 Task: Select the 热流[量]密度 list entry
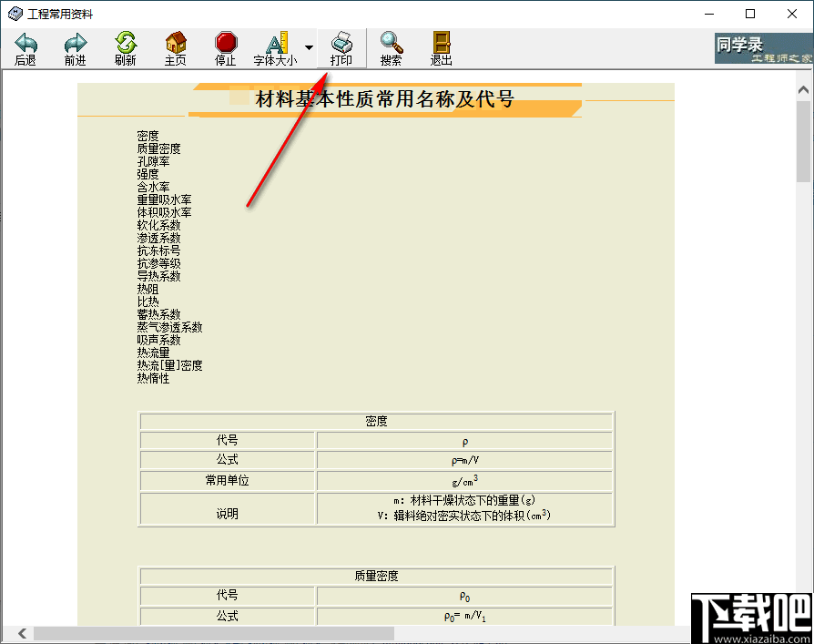[x=169, y=365]
